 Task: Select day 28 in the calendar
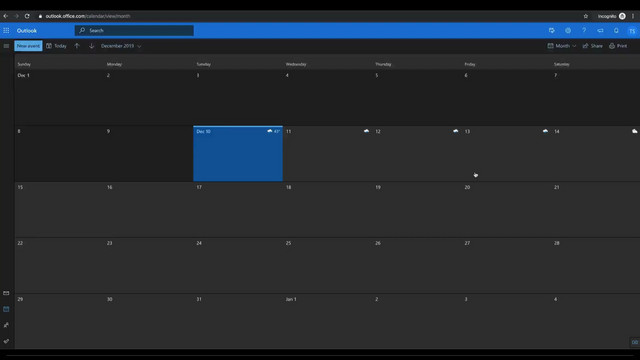596,265
